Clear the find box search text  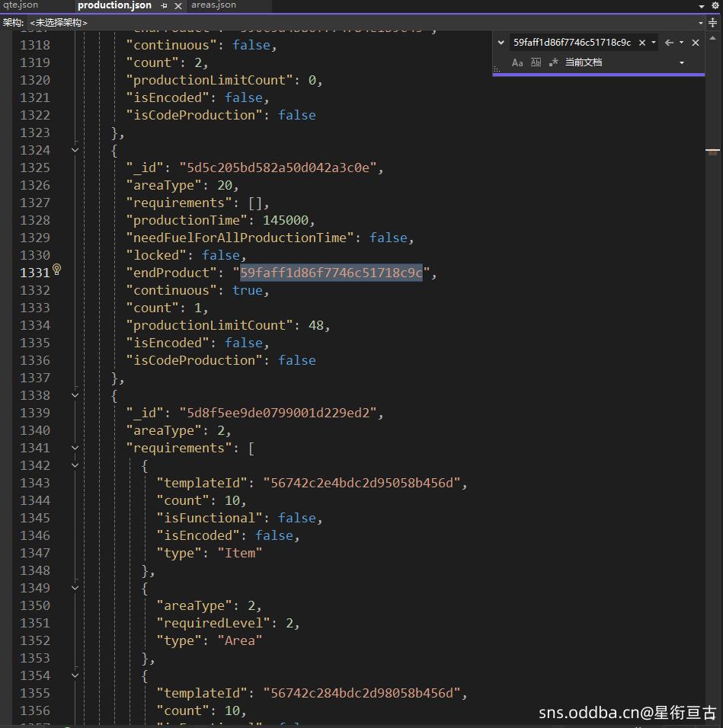[x=642, y=43]
